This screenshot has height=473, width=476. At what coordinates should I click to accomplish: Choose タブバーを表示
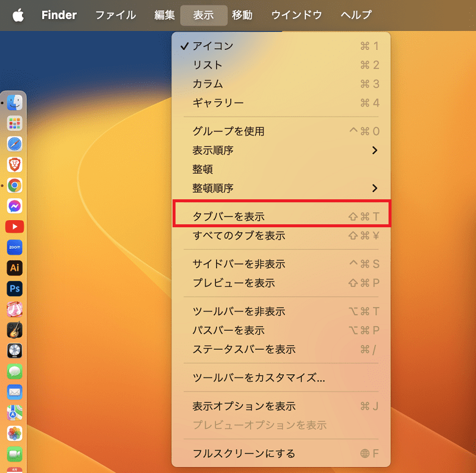point(281,217)
